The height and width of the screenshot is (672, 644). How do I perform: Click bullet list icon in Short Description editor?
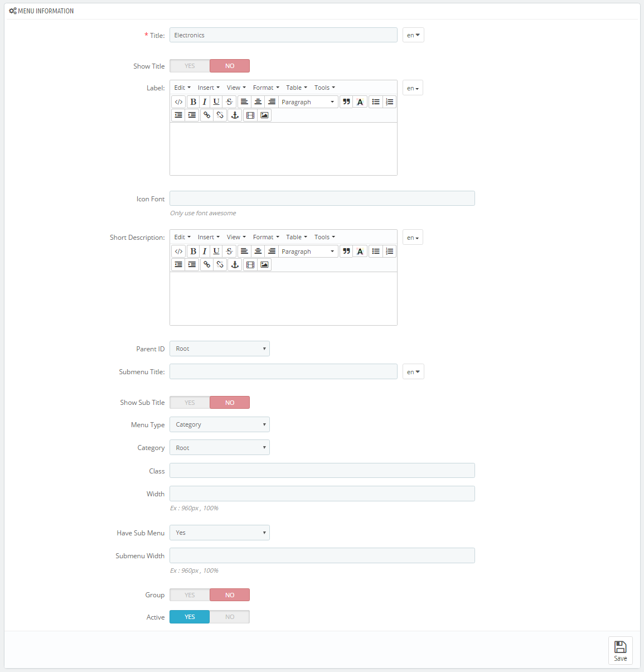point(376,251)
